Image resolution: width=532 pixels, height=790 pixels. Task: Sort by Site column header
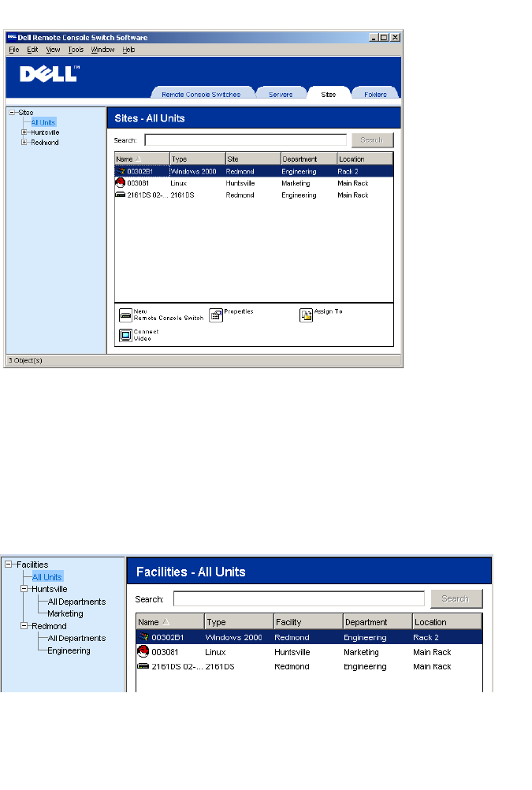click(253, 158)
